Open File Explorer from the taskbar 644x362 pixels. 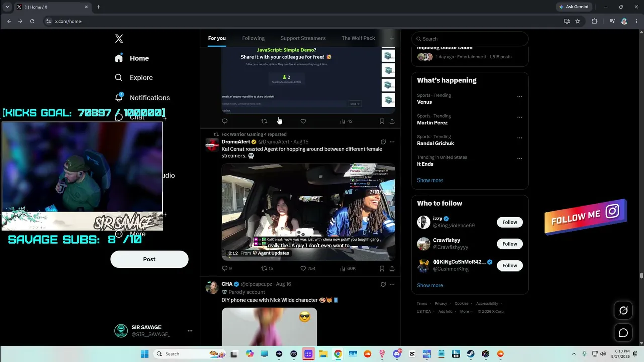point(323,354)
